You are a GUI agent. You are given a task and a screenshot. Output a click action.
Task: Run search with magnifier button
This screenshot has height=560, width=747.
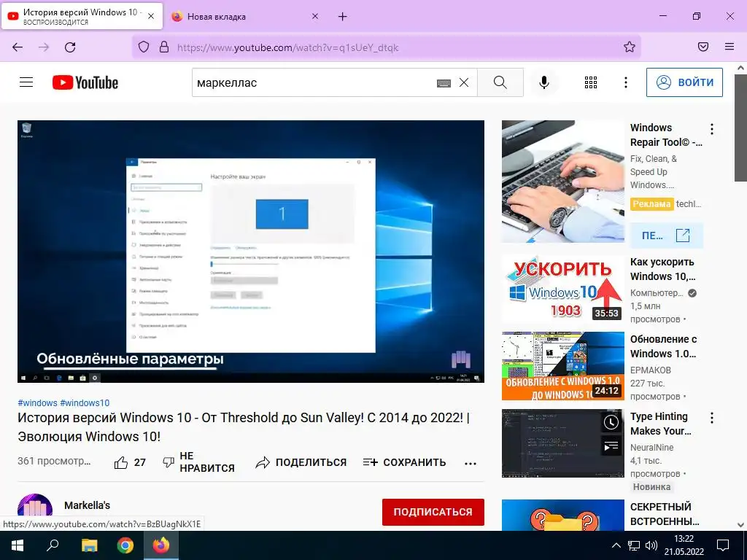tap(500, 82)
